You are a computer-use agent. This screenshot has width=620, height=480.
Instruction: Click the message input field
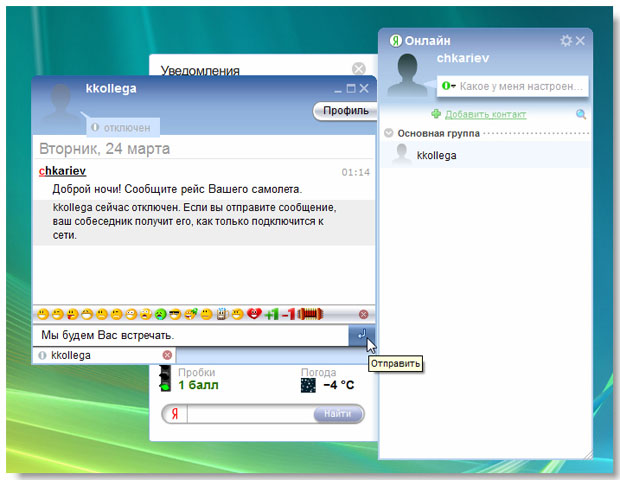191,335
